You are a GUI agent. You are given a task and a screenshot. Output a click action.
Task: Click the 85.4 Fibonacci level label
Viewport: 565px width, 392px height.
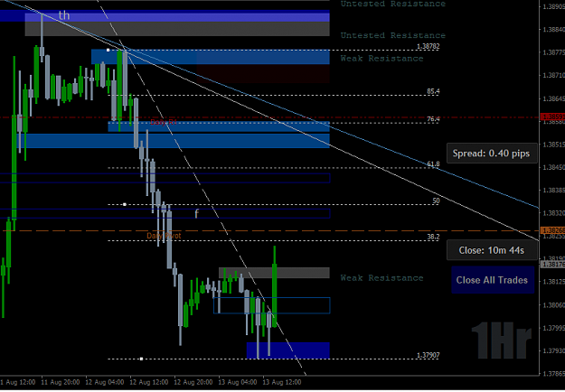pyautogui.click(x=433, y=91)
